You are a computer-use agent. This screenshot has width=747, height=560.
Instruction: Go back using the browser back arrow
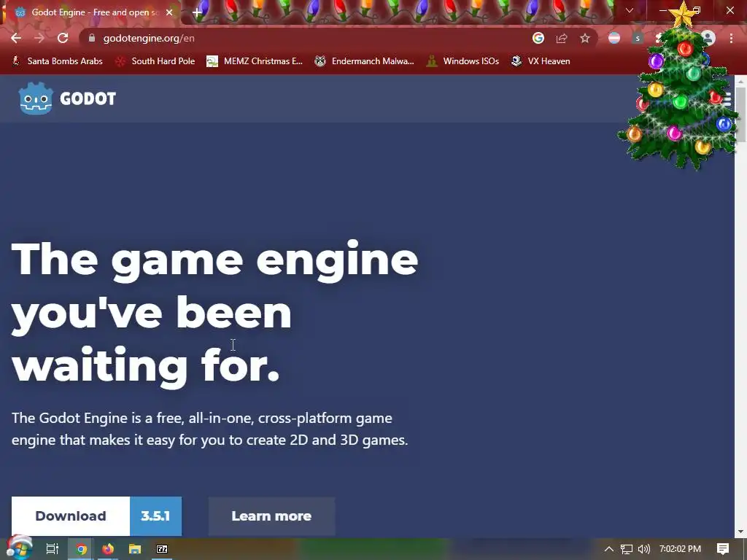[16, 38]
